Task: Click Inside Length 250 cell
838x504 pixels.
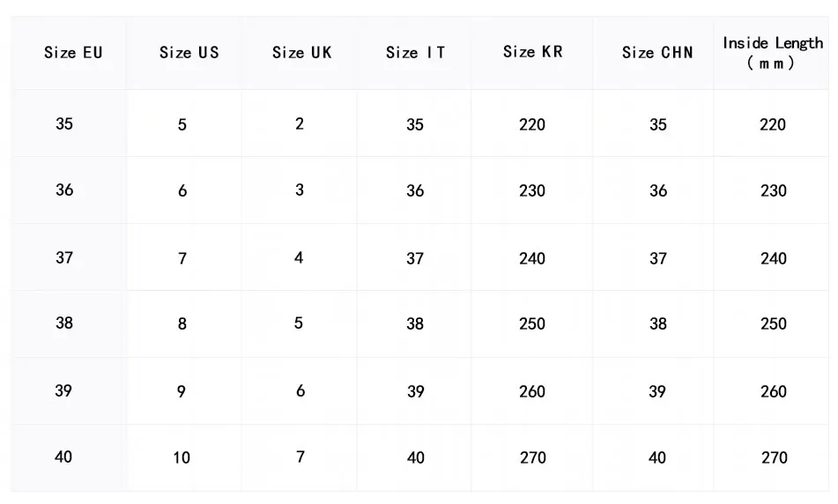Action: coord(774,323)
